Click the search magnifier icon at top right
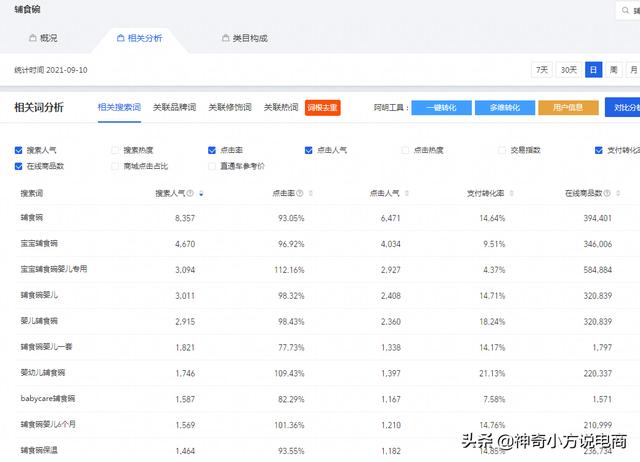640x462 pixels. point(626,11)
